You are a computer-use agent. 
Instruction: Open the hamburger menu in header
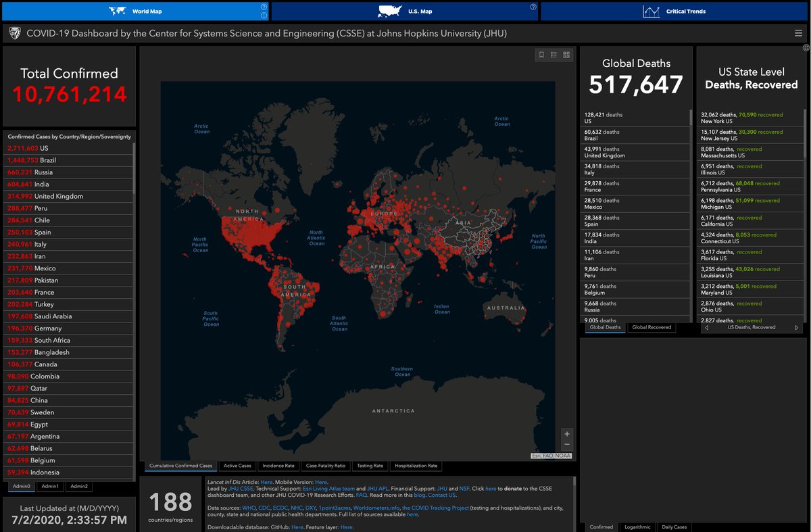(799, 33)
